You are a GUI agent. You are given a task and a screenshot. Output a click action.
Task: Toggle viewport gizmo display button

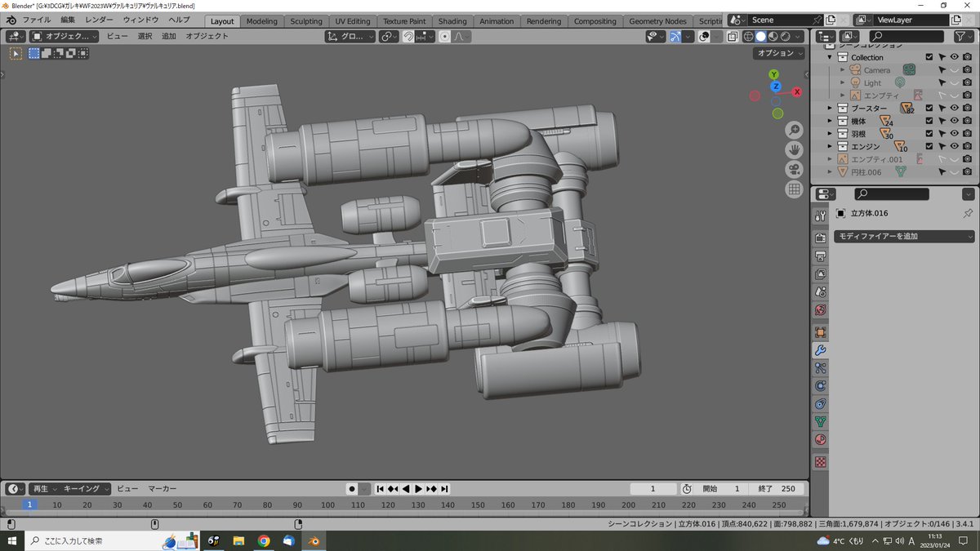(x=675, y=37)
